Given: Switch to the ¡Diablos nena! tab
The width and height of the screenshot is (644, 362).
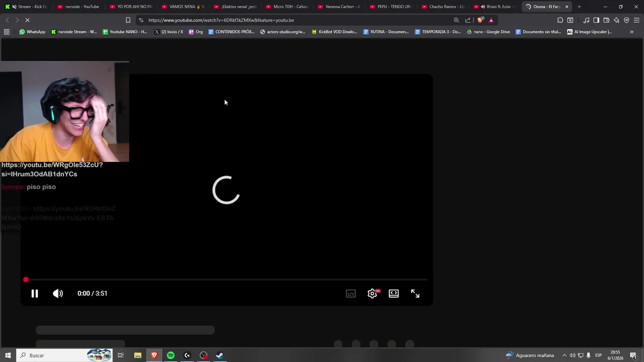Looking at the screenshot, I should pos(234,7).
